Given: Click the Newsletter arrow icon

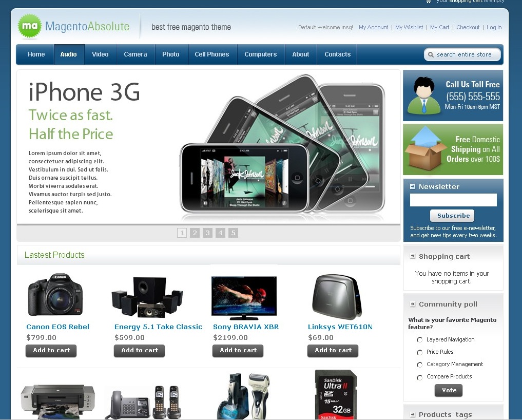Looking at the screenshot, I should coord(413,186).
